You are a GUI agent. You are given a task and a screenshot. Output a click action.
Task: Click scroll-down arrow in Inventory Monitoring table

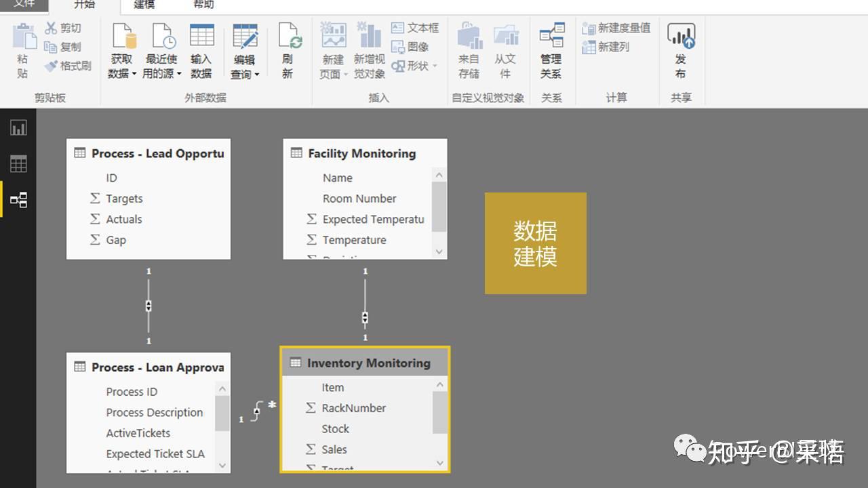click(439, 463)
